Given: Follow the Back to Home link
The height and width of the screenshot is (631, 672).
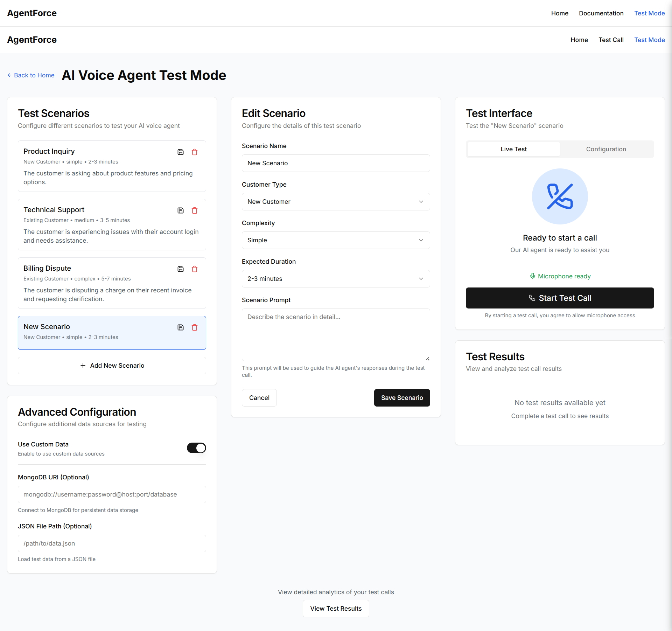Looking at the screenshot, I should point(31,75).
